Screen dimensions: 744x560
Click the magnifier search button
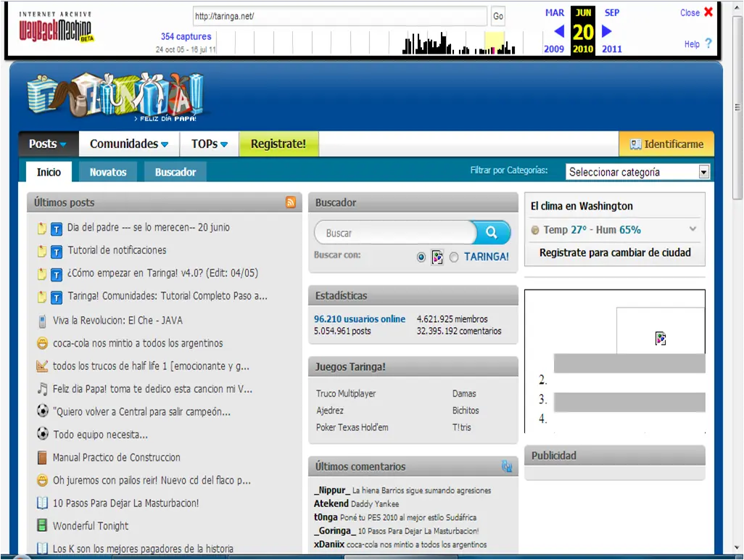(x=492, y=233)
